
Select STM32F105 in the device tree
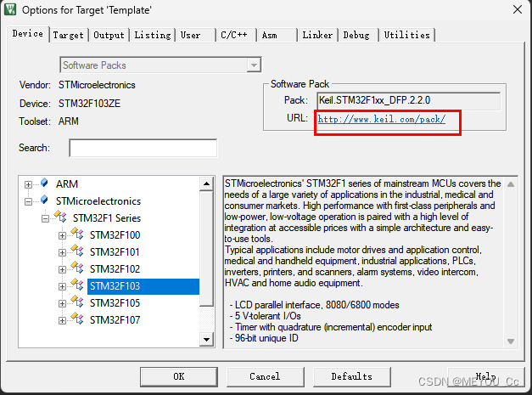tap(115, 303)
